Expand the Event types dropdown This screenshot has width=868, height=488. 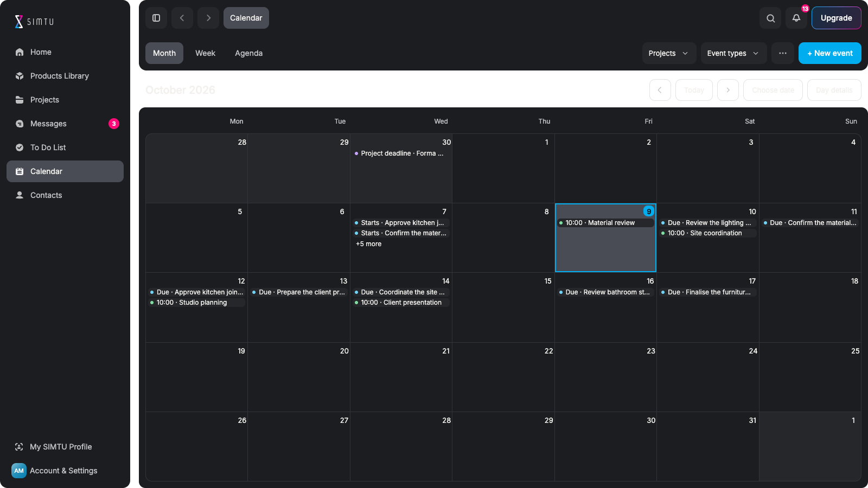click(734, 53)
